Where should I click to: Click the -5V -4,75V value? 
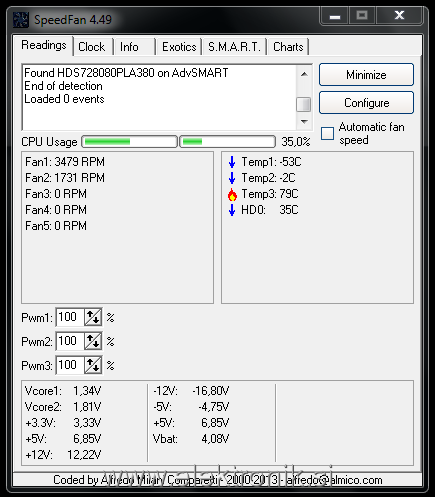(214, 407)
